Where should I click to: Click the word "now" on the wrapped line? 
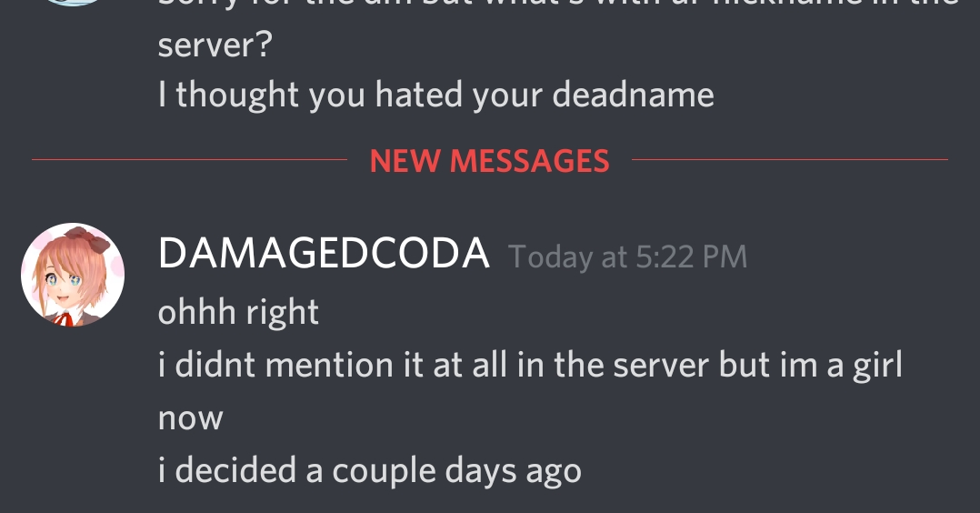point(191,418)
